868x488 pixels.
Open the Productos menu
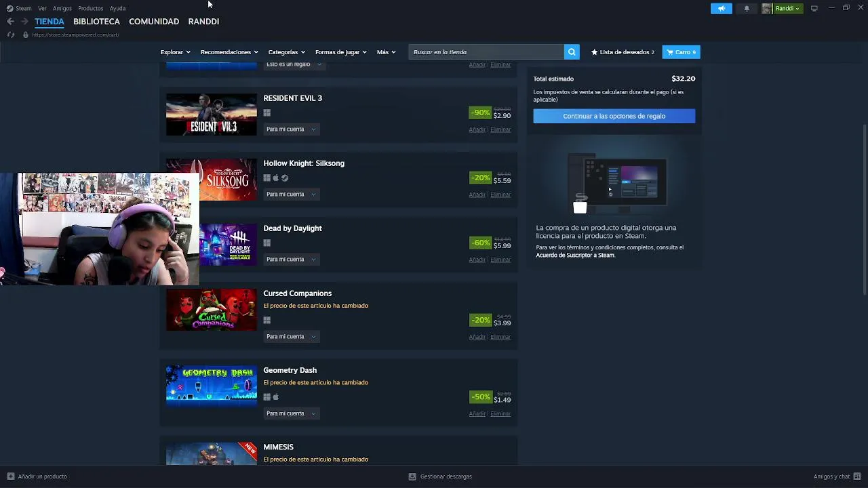90,8
